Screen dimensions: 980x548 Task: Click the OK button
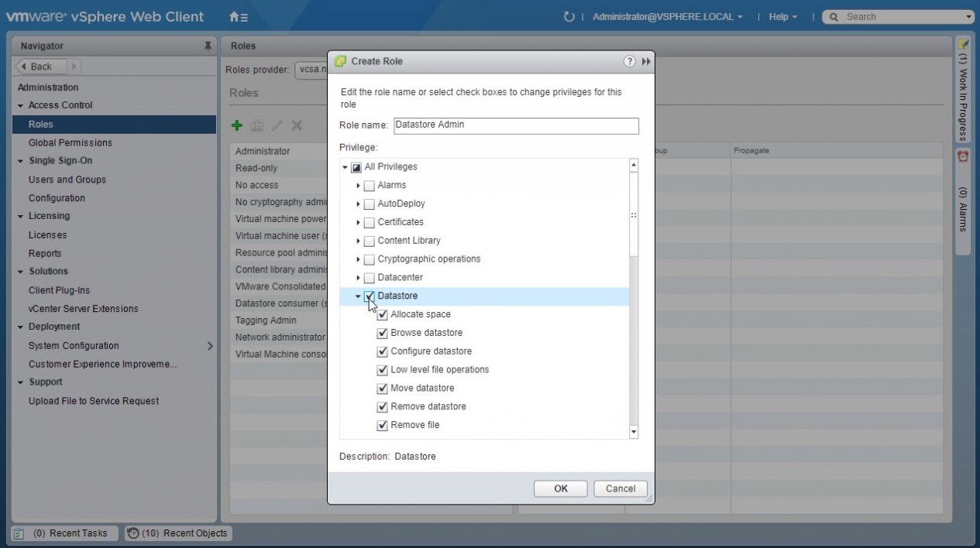point(560,488)
